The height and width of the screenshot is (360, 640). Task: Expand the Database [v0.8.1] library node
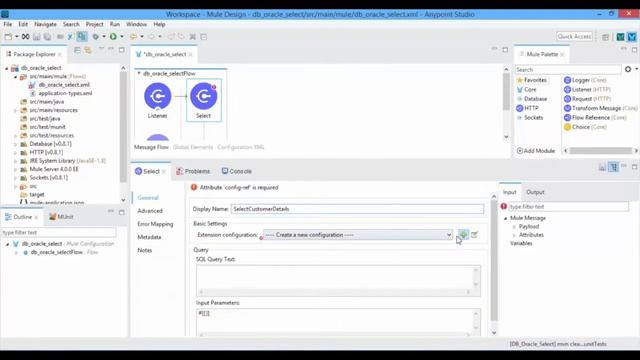16,144
